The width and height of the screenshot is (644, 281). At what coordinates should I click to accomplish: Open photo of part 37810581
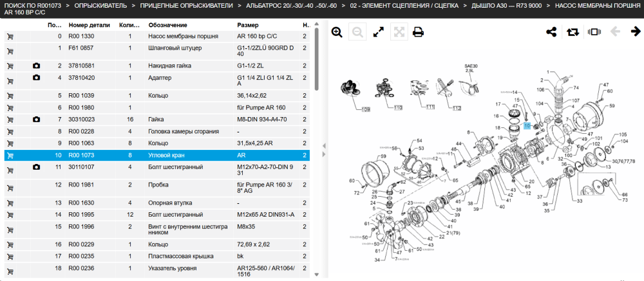point(36,66)
